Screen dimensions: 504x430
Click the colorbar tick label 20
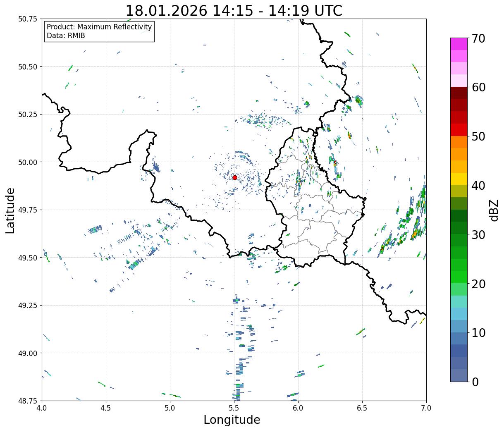click(478, 284)
